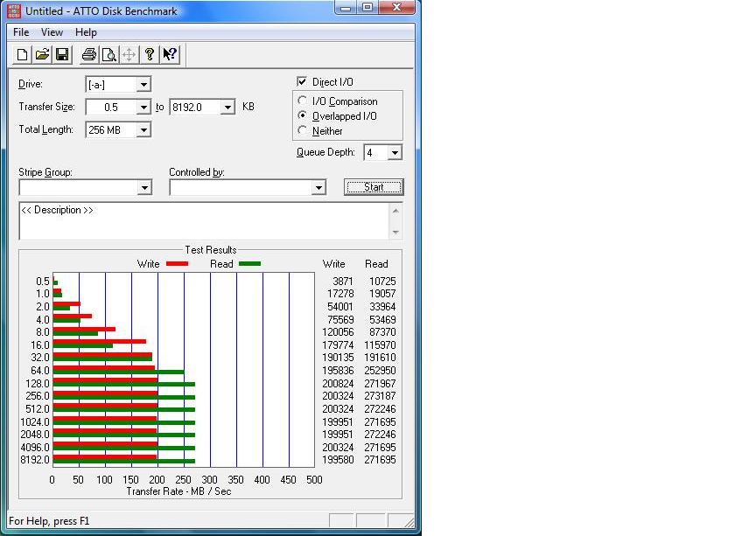
Task: Click the green Read legend swatch
Action: [249, 264]
